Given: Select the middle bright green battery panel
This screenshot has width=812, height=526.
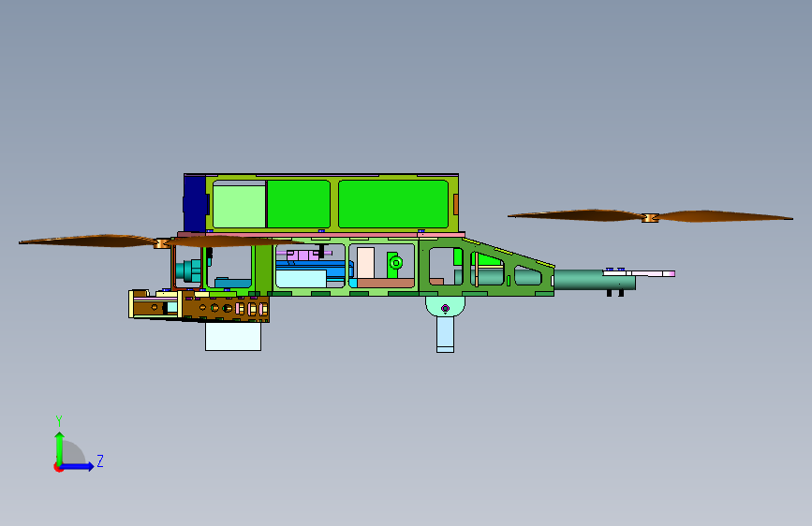Looking at the screenshot, I should click(x=298, y=204).
